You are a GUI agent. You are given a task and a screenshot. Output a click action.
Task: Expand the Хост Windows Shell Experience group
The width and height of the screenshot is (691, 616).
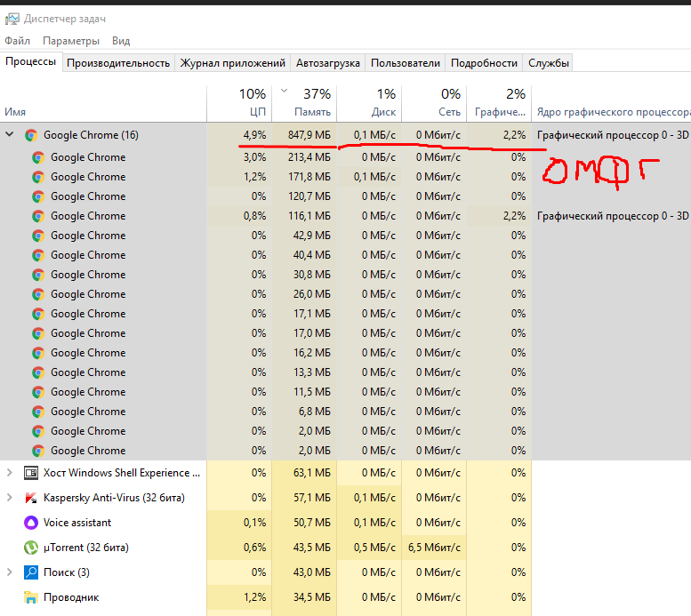[x=10, y=473]
